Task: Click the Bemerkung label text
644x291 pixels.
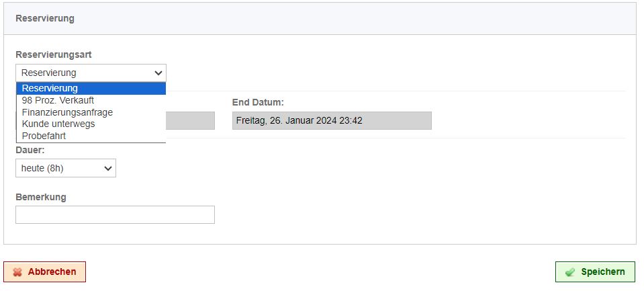Action: (41, 197)
